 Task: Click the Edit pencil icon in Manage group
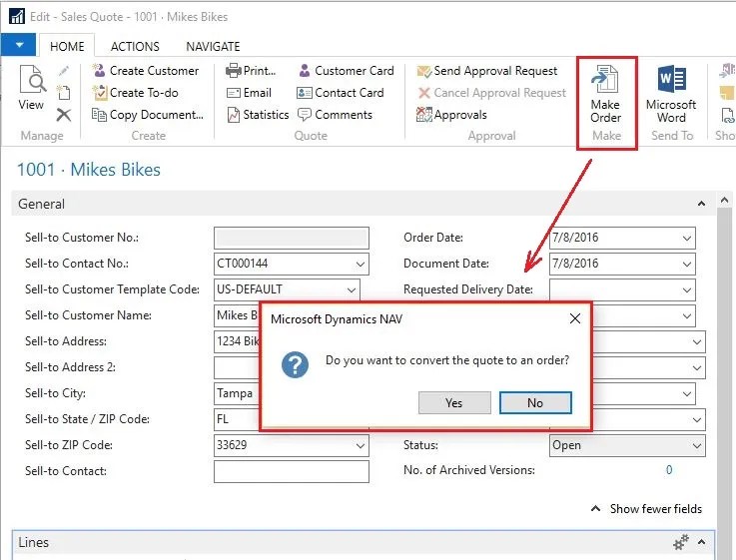(x=64, y=71)
